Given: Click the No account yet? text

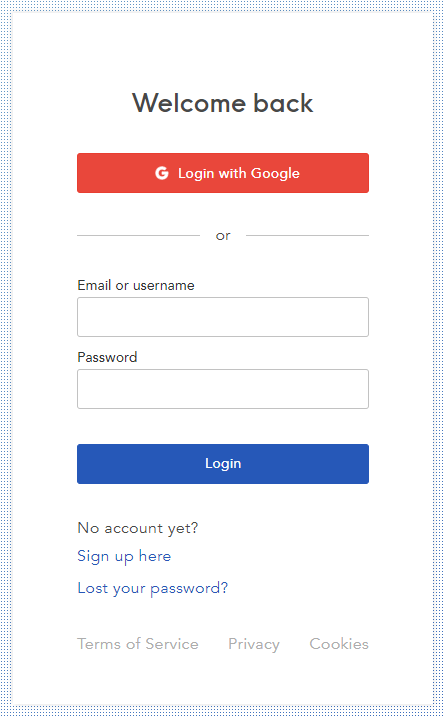Looking at the screenshot, I should 137,528.
